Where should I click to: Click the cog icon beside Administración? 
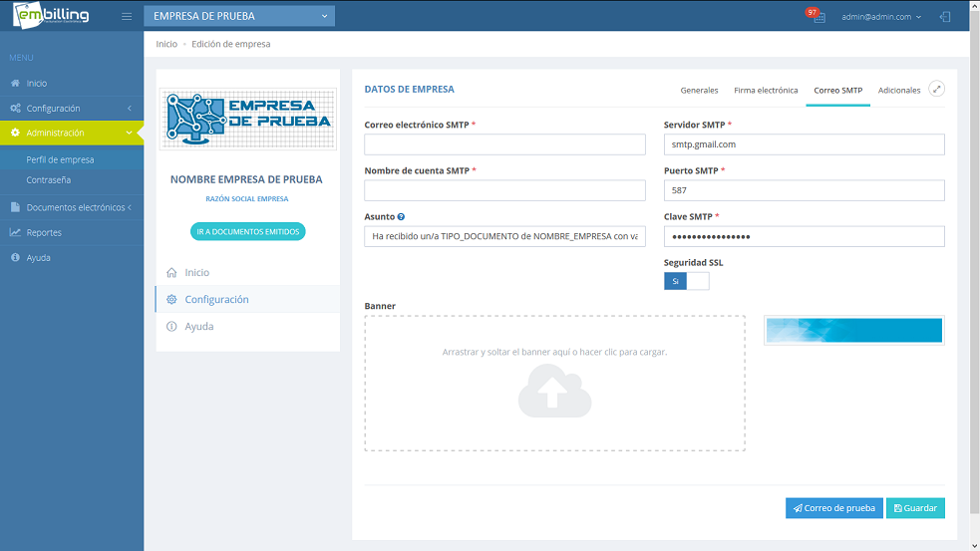[15, 133]
